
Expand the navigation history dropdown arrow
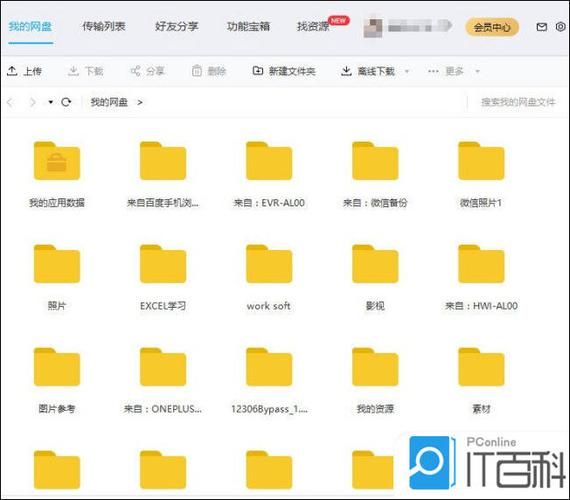[51, 102]
